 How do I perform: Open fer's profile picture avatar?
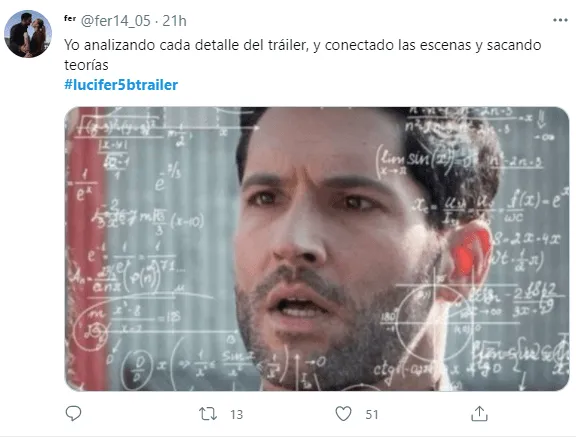(x=28, y=34)
